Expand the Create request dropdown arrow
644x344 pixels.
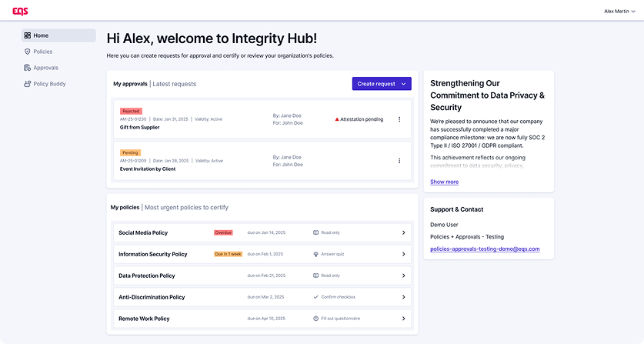pos(403,84)
